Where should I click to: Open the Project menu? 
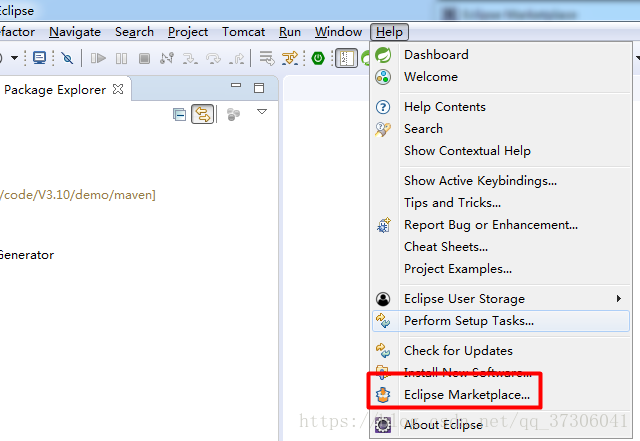tap(188, 32)
